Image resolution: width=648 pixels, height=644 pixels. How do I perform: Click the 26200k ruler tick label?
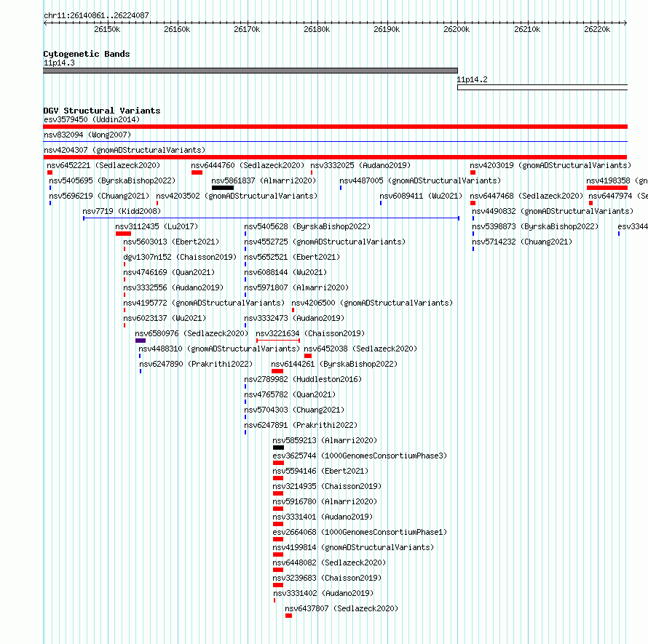pyautogui.click(x=457, y=29)
